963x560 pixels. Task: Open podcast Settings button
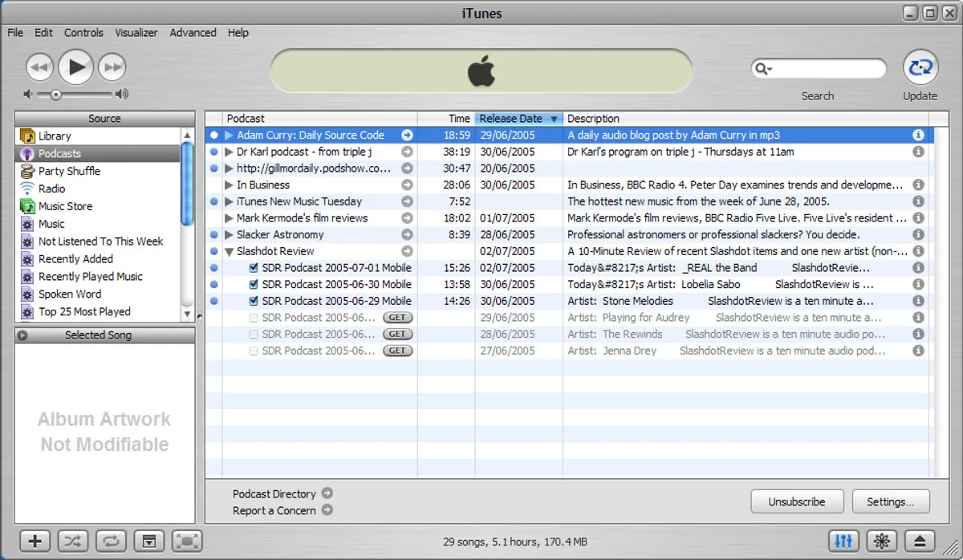click(x=890, y=501)
